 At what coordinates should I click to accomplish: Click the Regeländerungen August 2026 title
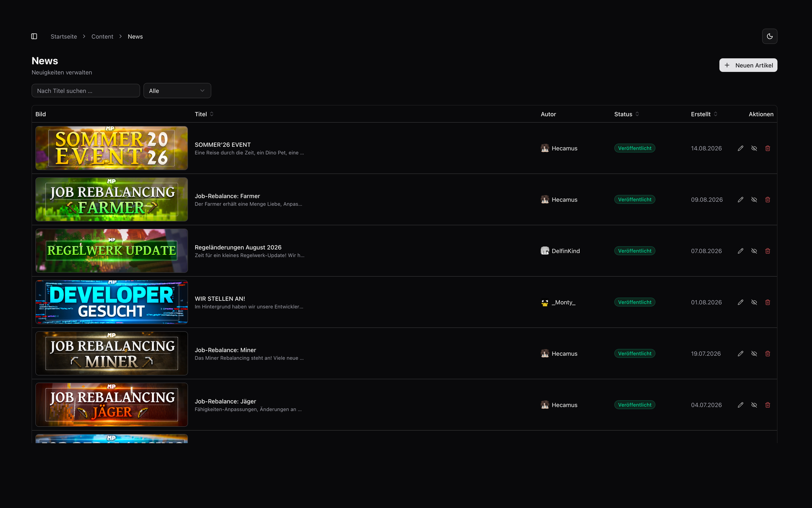tap(238, 247)
